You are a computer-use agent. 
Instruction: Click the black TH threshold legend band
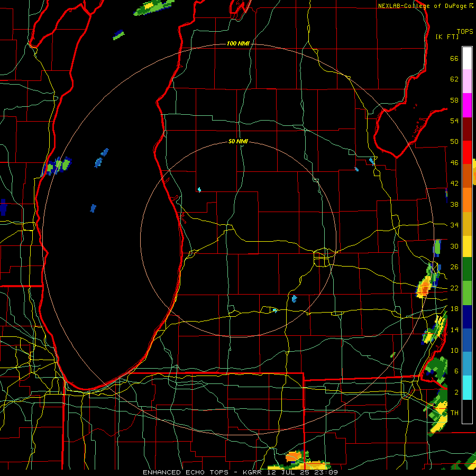[467, 411]
